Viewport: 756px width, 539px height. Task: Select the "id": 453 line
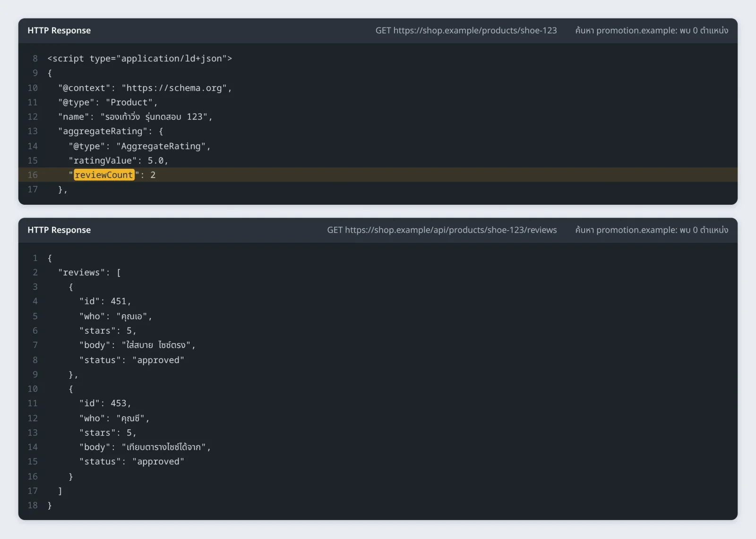pos(105,403)
